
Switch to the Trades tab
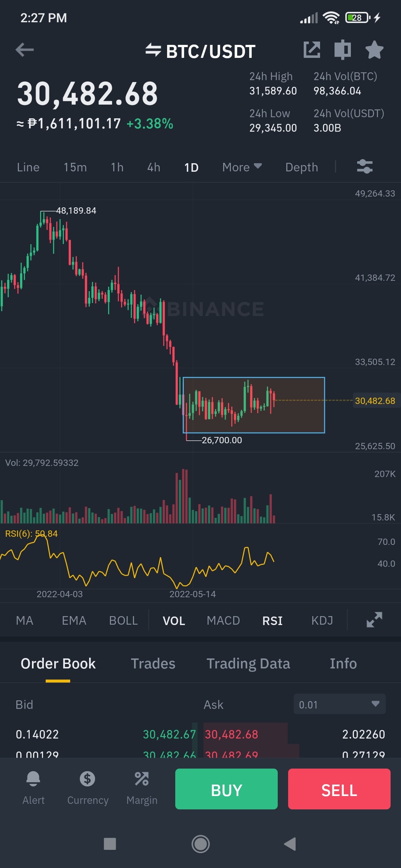pyautogui.click(x=153, y=664)
